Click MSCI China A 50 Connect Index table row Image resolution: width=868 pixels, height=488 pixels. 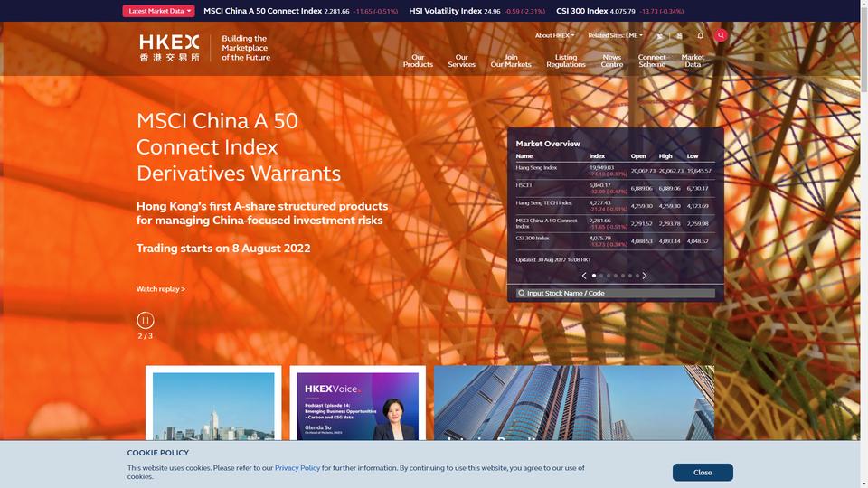point(615,223)
